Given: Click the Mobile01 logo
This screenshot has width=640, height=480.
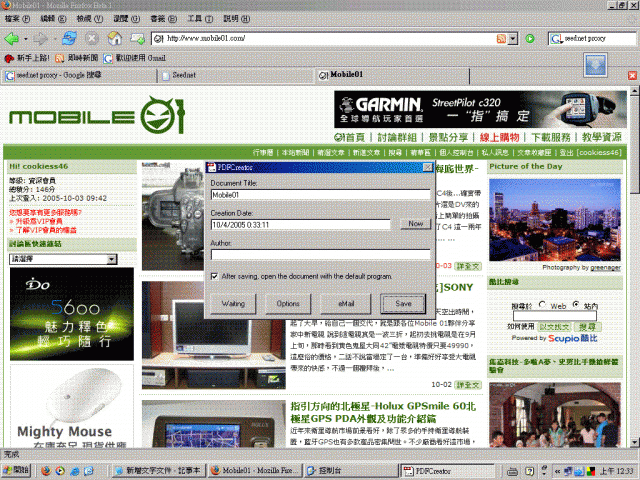Looking at the screenshot, I should (97, 115).
